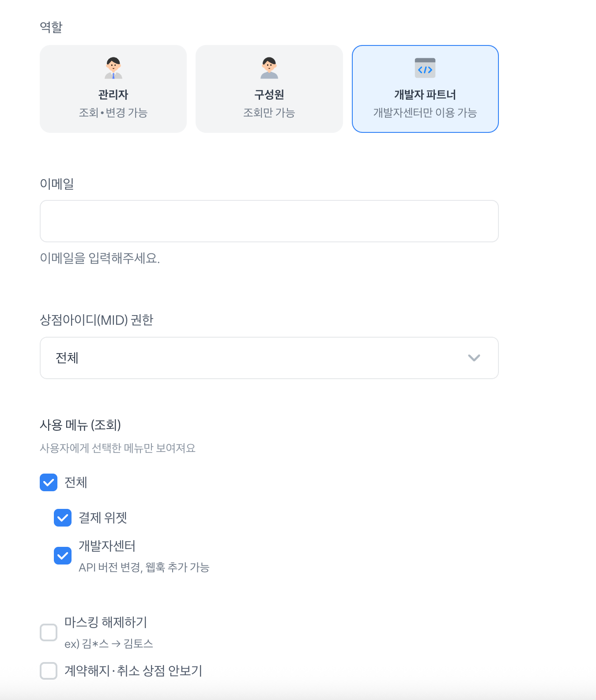
Task: Open the 상점아이디(MID) 권한 dropdown showing 전체
Action: pyautogui.click(x=269, y=358)
